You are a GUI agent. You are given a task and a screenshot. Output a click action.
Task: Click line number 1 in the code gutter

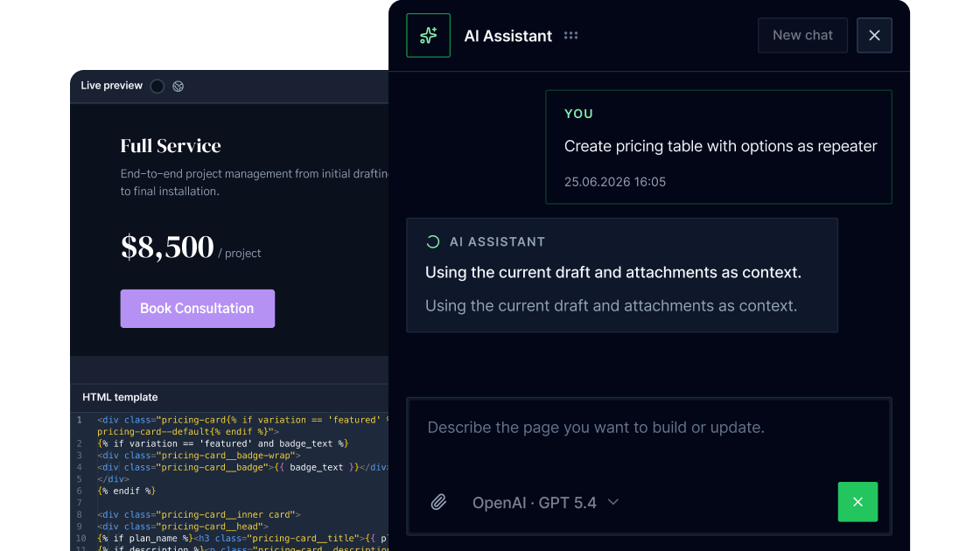80,420
